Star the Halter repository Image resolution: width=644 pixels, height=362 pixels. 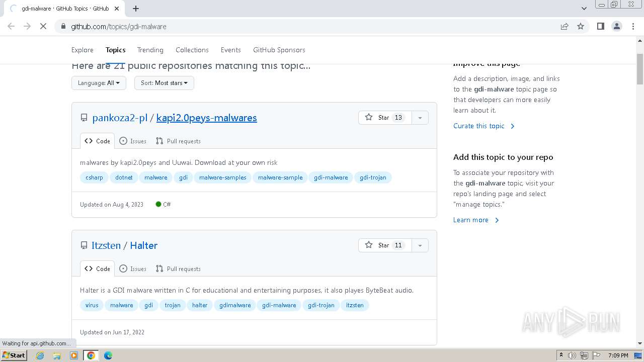point(385,245)
